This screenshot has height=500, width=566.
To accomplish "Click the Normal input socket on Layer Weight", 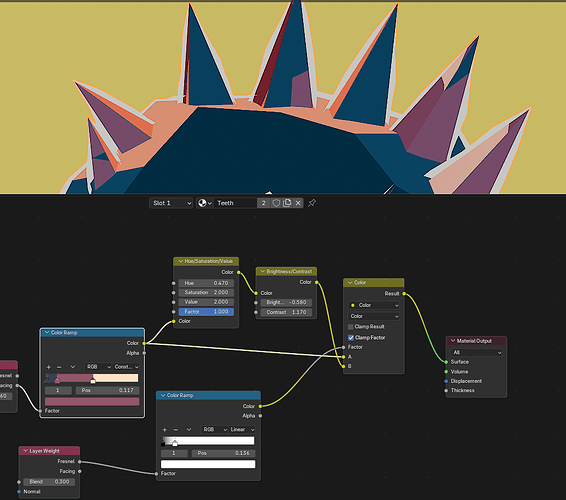I will [x=19, y=491].
